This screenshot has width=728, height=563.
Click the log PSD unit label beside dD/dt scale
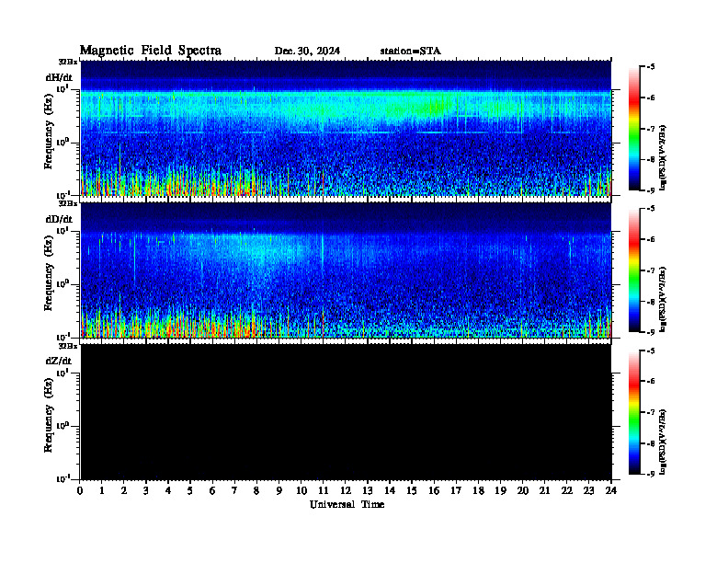664,299
